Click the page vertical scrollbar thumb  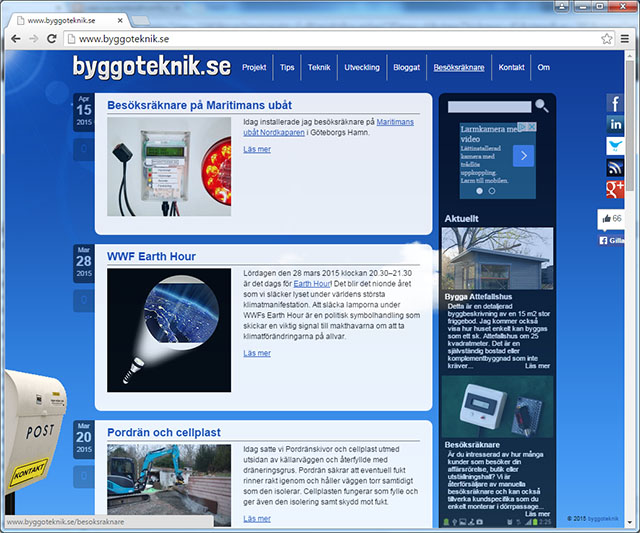[x=630, y=124]
